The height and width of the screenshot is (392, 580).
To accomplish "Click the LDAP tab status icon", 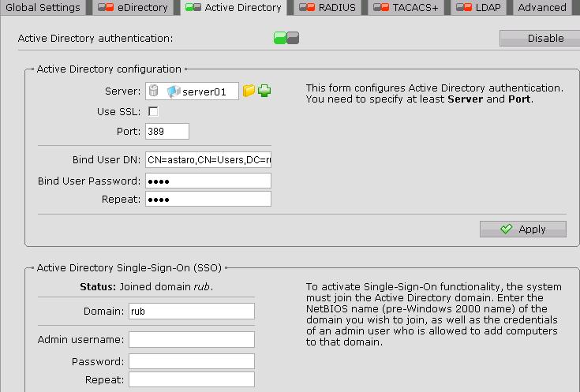I will click(464, 7).
